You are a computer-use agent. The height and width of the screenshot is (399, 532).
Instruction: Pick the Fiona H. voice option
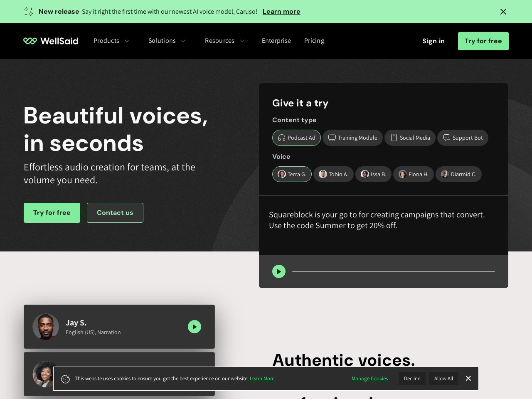414,175
